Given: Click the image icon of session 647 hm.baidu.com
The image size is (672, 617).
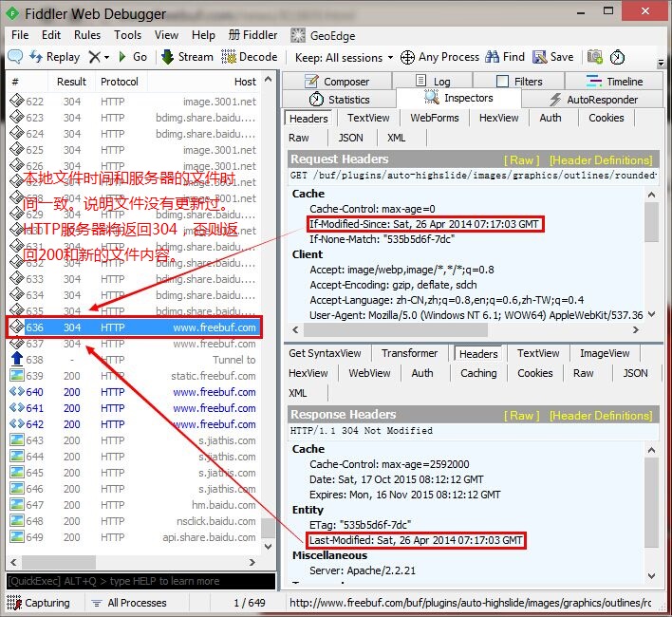Looking at the screenshot, I should (17, 504).
